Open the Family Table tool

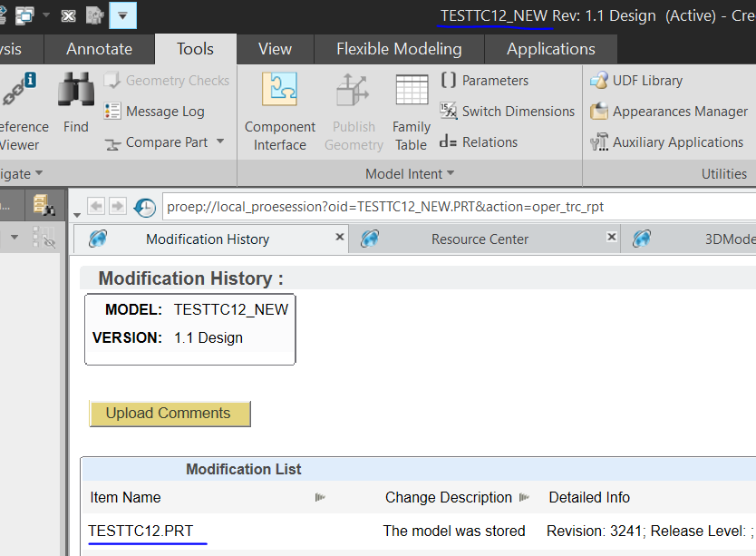pyautogui.click(x=411, y=109)
